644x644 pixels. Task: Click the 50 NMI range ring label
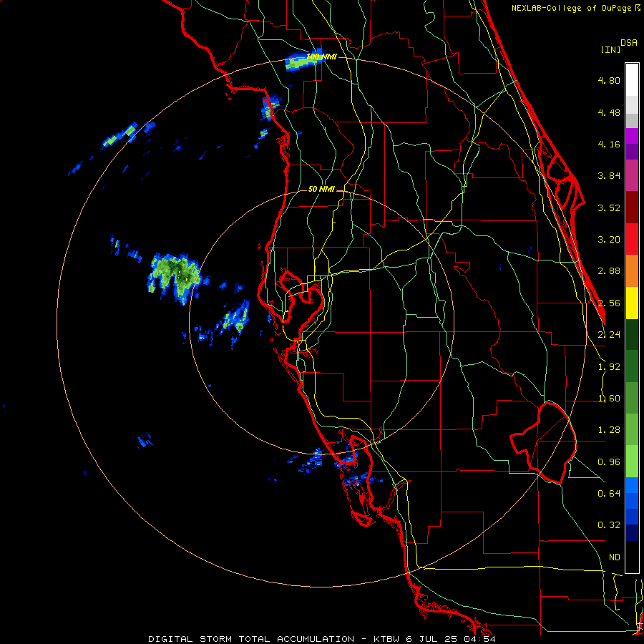(x=321, y=189)
